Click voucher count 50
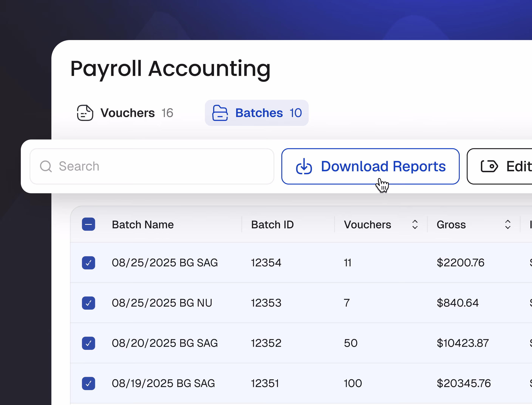This screenshot has width=532, height=405. point(351,343)
